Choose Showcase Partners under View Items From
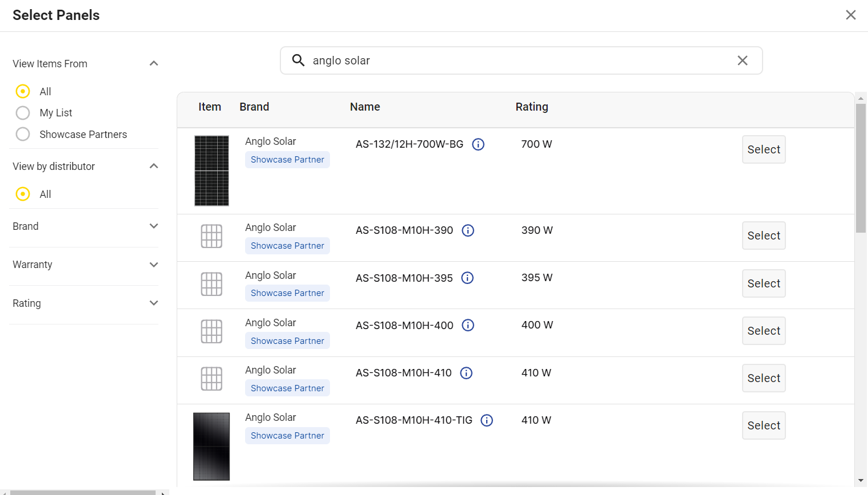Image resolution: width=868 pixels, height=495 pixels. (x=23, y=134)
